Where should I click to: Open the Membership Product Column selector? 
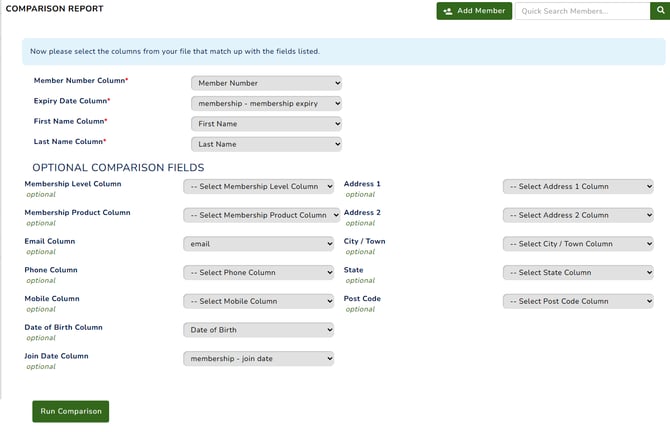click(258, 215)
